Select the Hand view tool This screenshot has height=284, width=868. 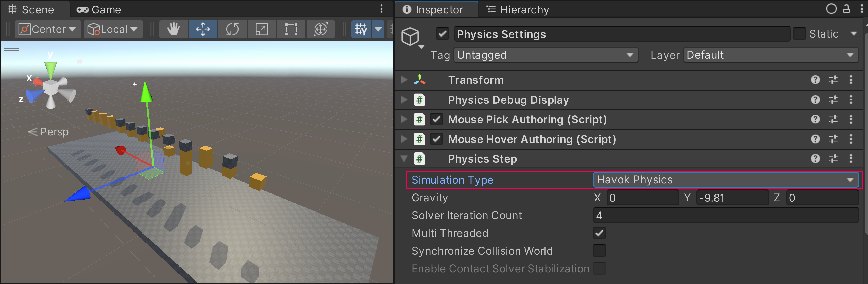coord(174,29)
